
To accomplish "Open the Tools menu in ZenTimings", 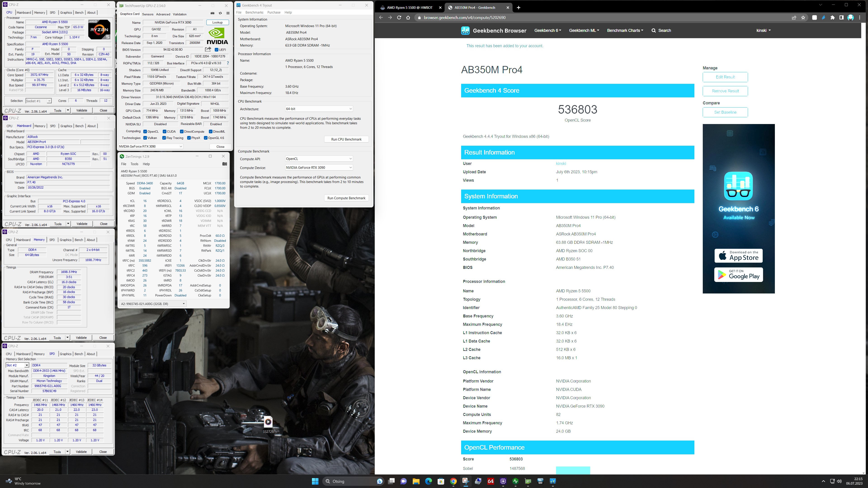I will tap(134, 164).
